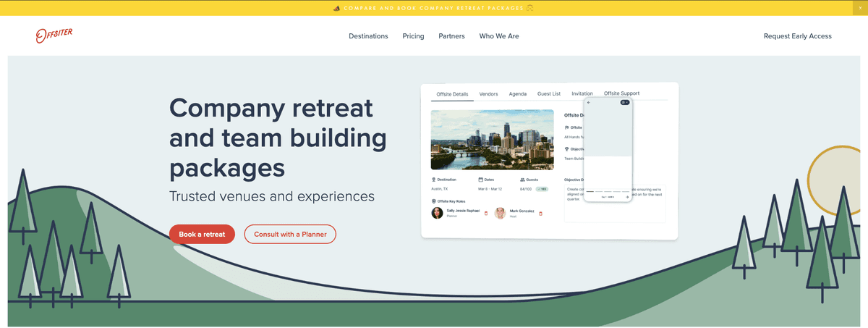Open Who We Are page
The image size is (868, 328).
[498, 36]
